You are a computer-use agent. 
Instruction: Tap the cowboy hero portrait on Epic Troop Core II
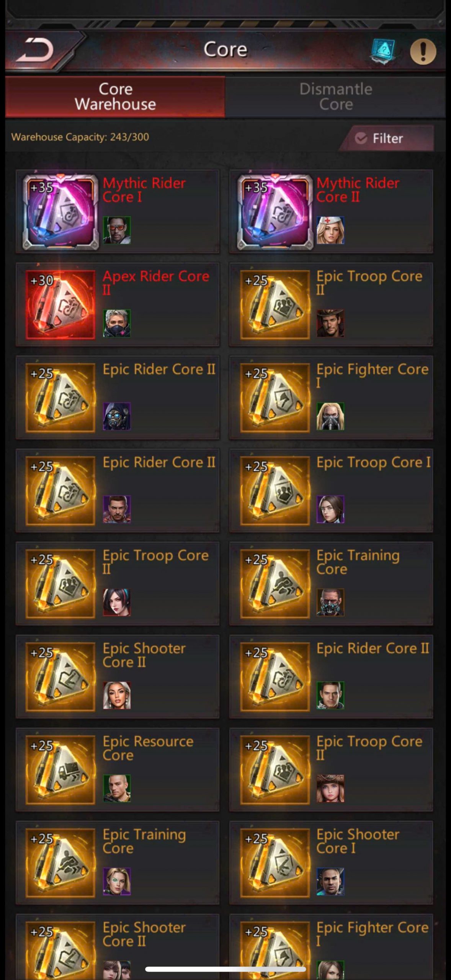[x=330, y=323]
